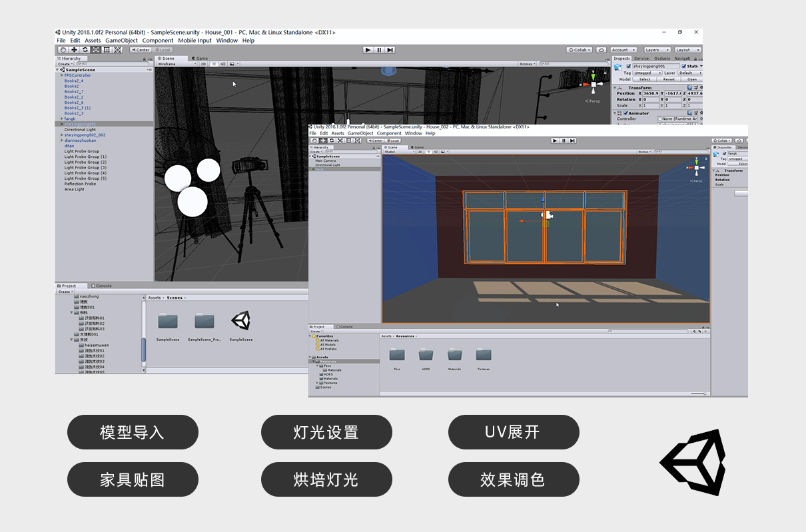Toggle 2D mode in House_002 scene view
Screen dimensions: 806x532
point(420,152)
